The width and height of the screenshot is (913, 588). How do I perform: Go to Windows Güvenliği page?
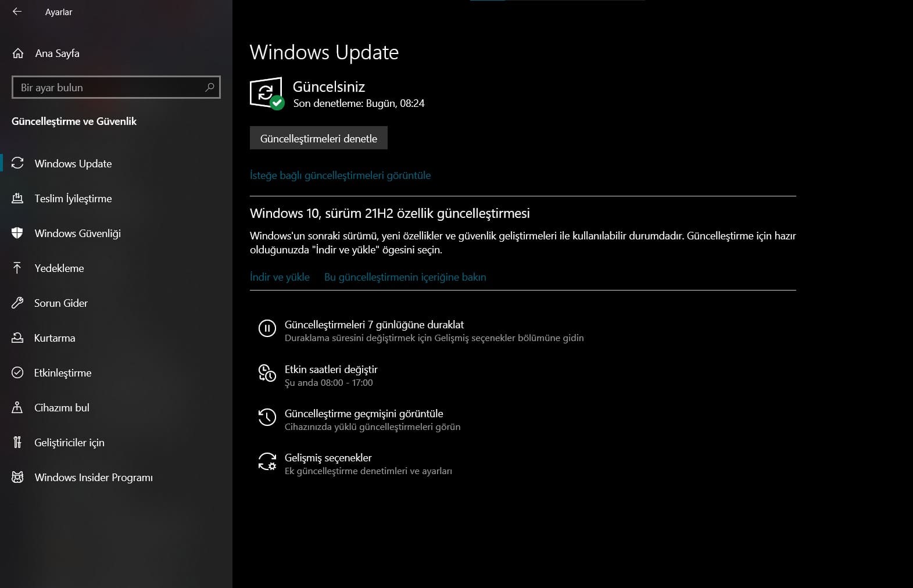[78, 233]
